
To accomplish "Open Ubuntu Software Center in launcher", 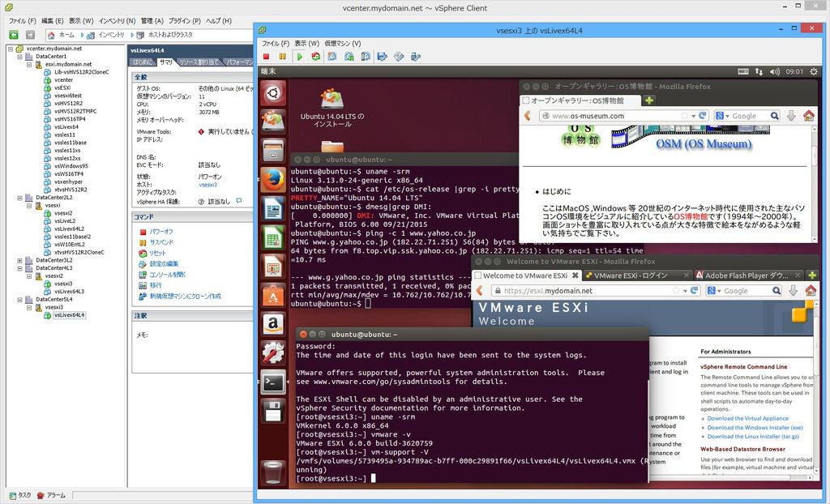I will click(x=273, y=296).
